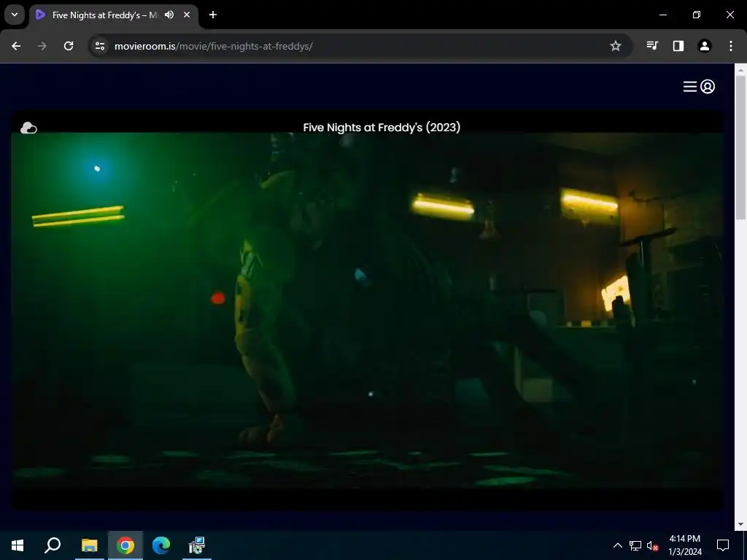Reload the current page
The image size is (747, 560).
point(69,46)
